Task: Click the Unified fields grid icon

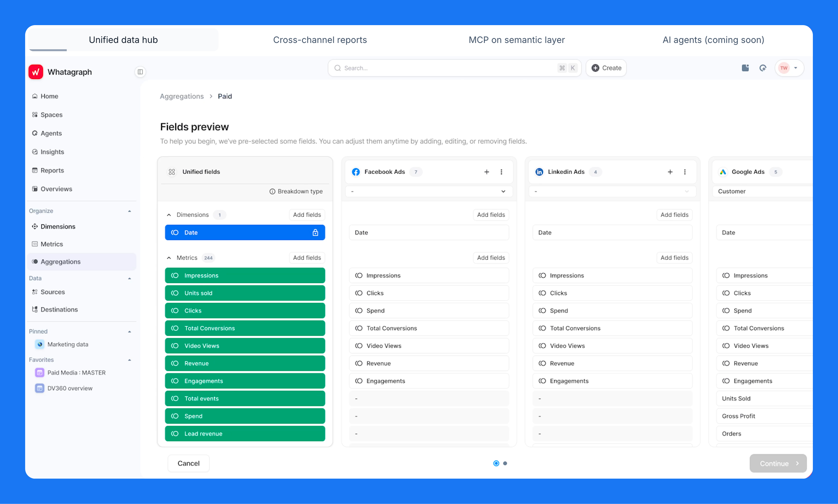Action: pos(172,172)
